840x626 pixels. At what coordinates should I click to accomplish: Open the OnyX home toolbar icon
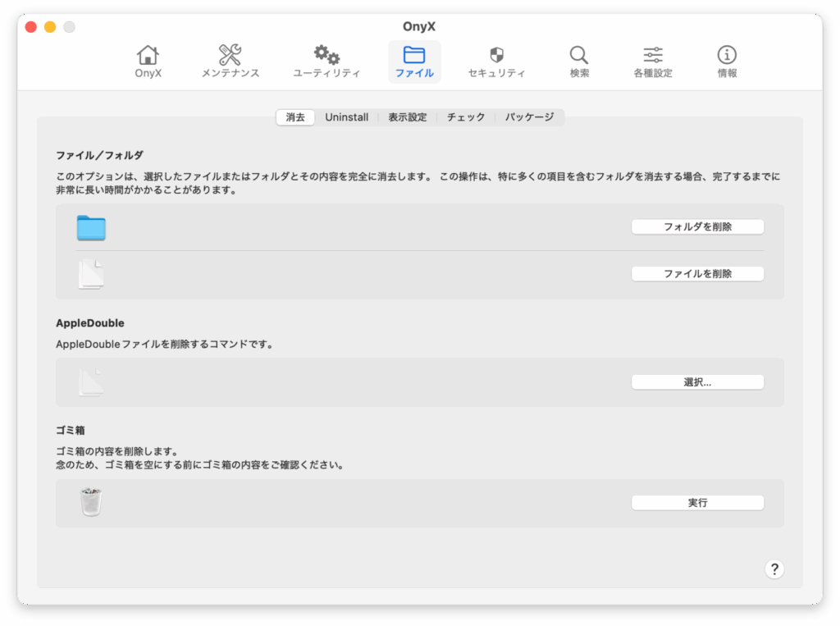point(148,62)
